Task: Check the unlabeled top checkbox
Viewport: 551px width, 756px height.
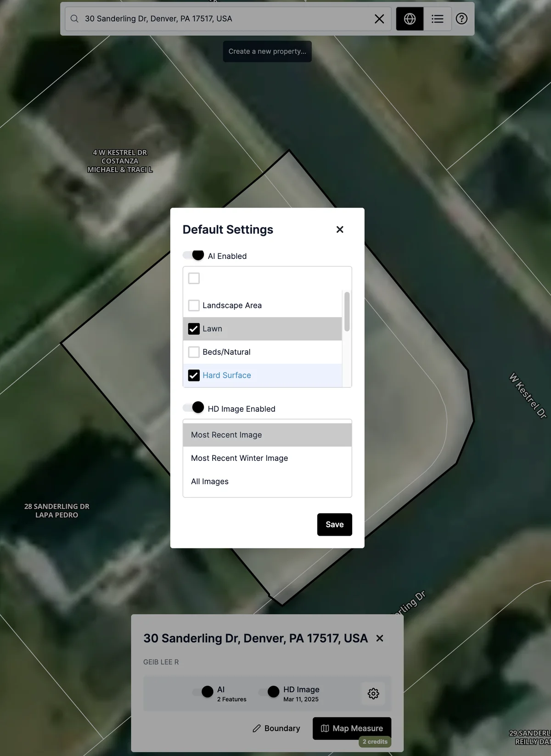Action: (x=194, y=278)
